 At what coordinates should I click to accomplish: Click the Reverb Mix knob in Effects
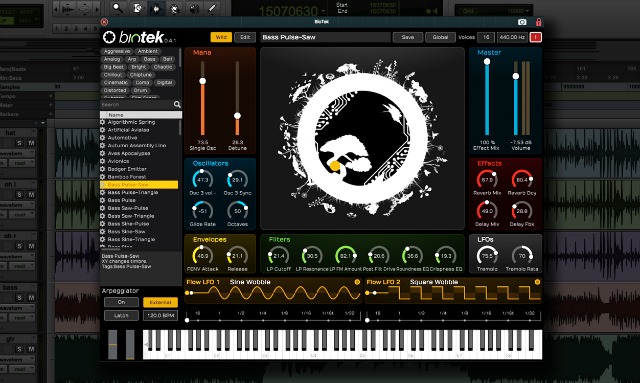click(487, 180)
